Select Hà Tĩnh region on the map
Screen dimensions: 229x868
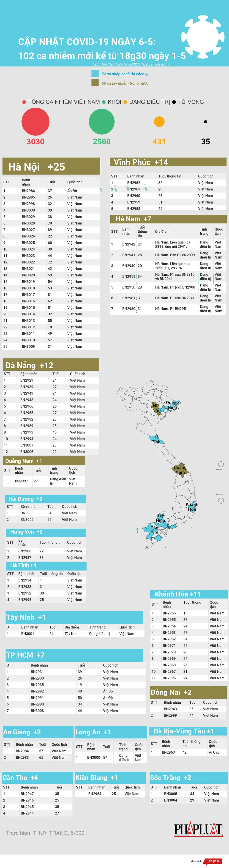[156, 439]
